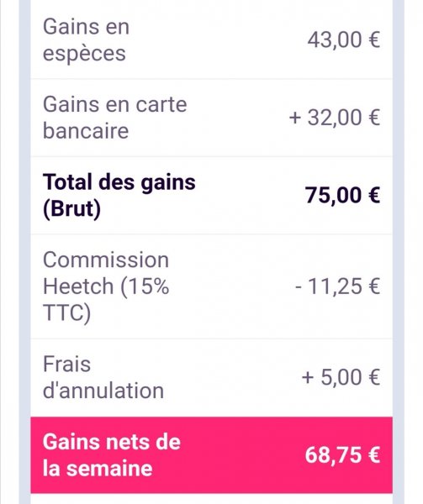Tap the + 32,00 € card earnings amount
The width and height of the screenshot is (423, 504).
335,118
